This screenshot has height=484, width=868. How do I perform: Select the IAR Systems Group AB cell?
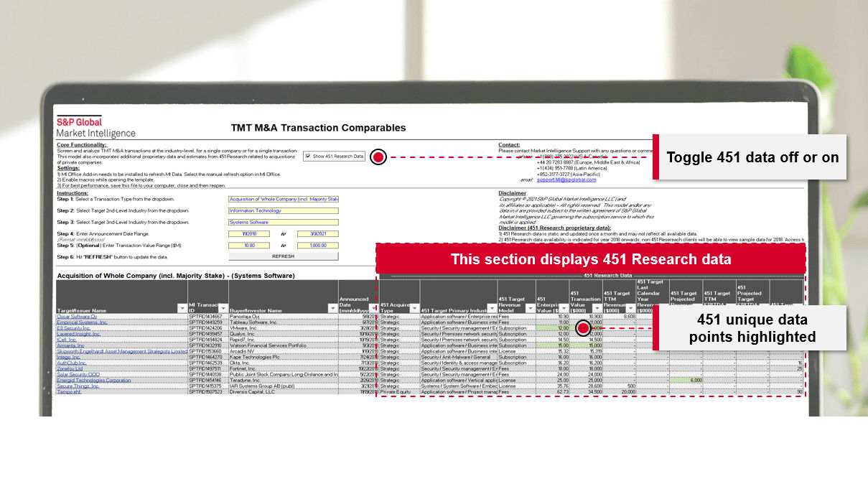point(284,386)
